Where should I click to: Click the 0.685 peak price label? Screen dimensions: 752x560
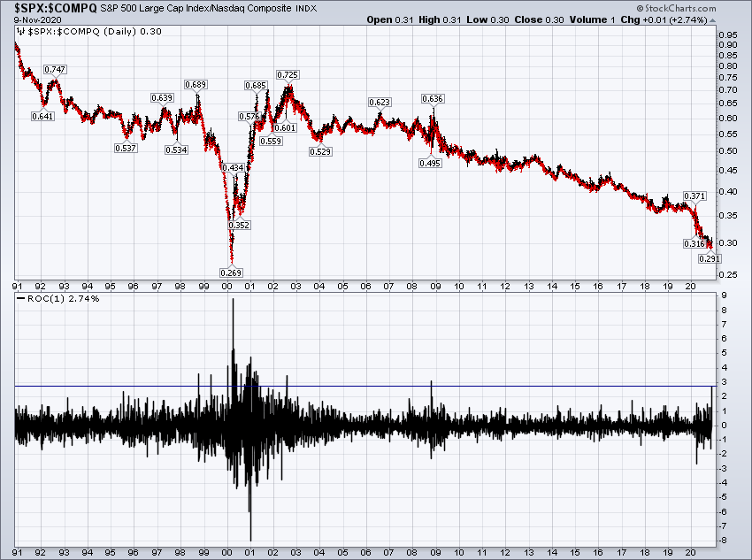(x=256, y=85)
